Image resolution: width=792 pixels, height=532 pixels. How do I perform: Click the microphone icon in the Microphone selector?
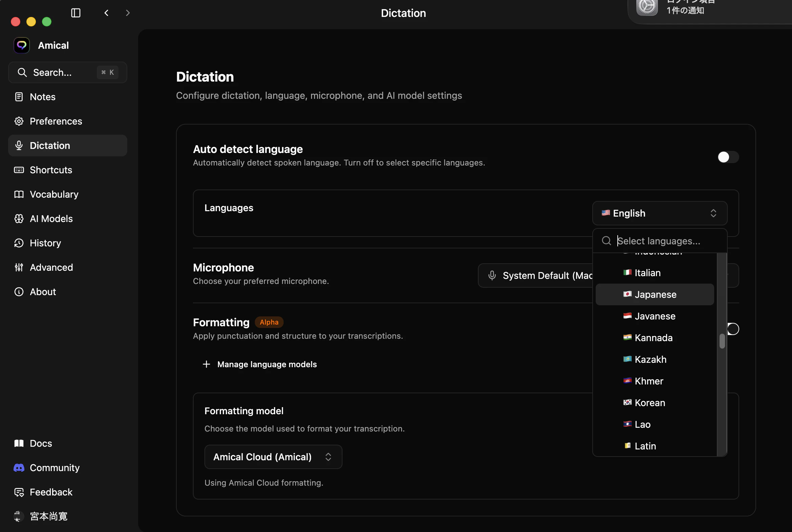click(x=492, y=275)
